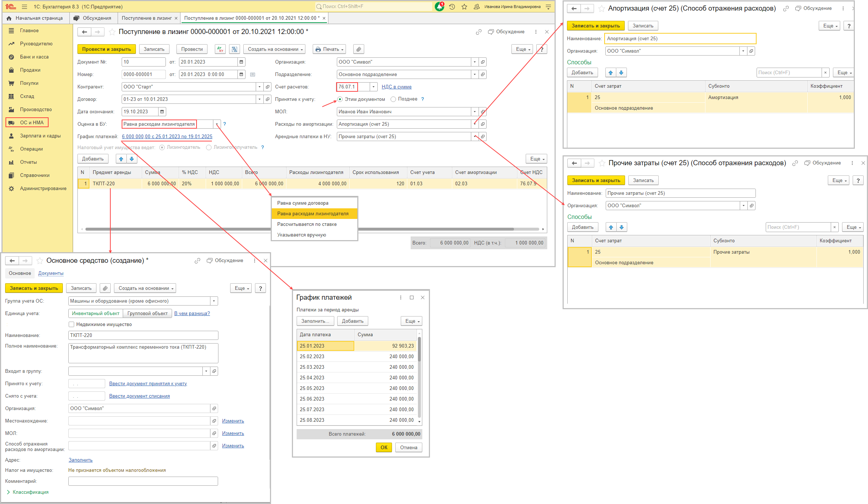Click the favorites star in title bar

tap(464, 7)
